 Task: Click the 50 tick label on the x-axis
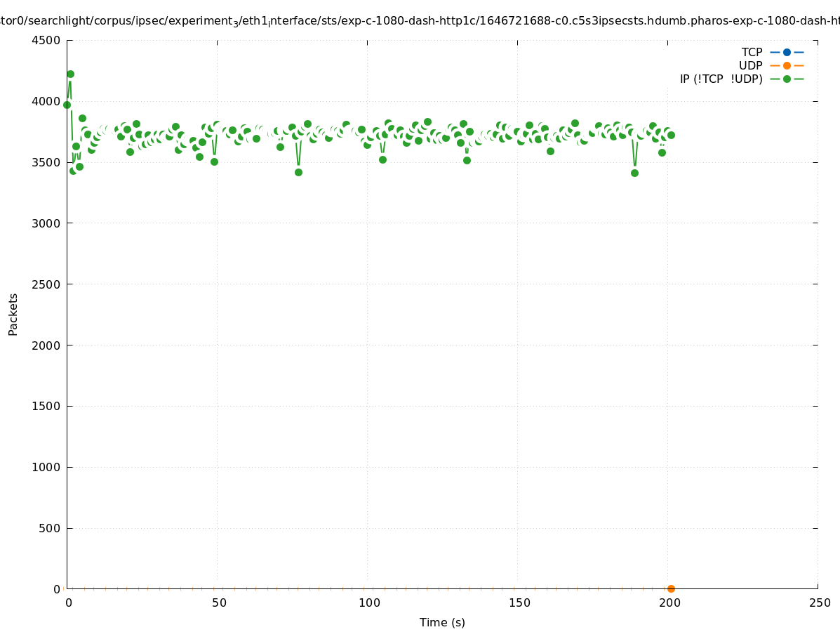(x=219, y=603)
